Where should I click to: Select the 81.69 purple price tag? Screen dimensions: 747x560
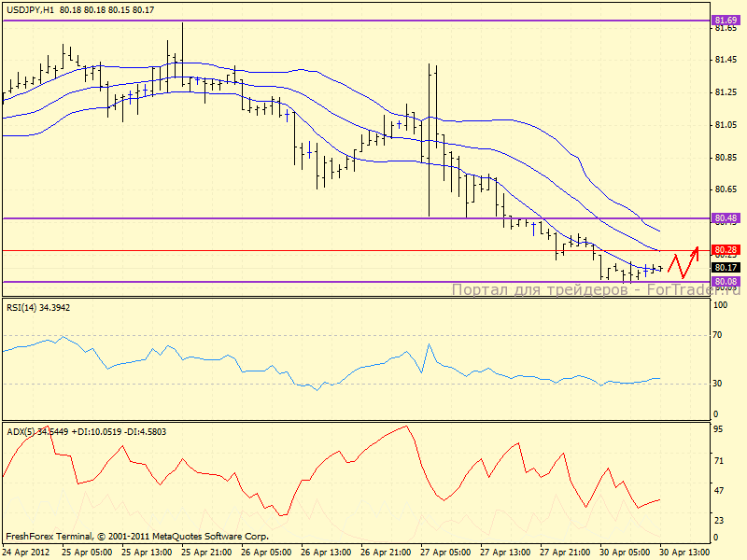point(726,20)
